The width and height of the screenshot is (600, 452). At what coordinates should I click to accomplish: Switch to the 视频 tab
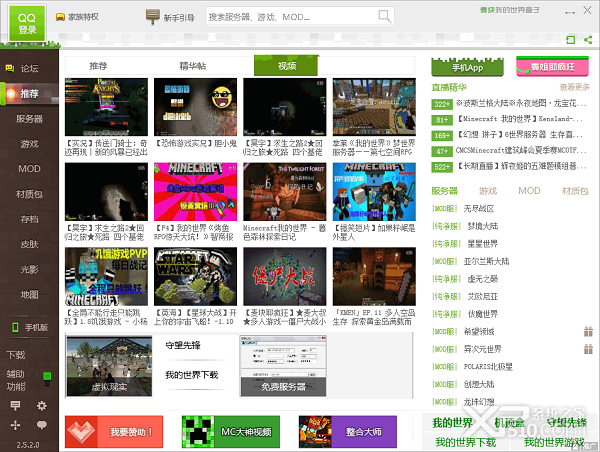287,65
